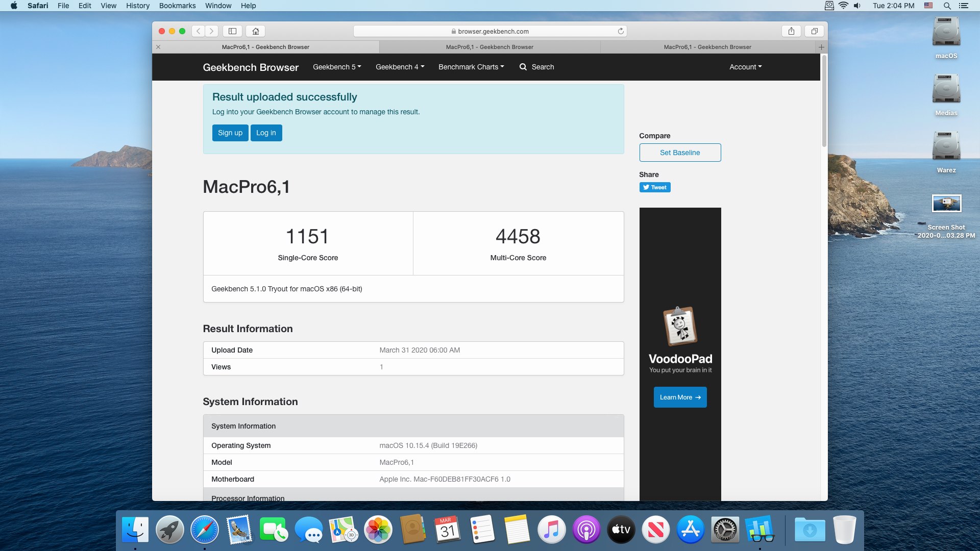This screenshot has width=980, height=551.
Task: Click Learn More in VoodooPad ad
Action: (680, 397)
